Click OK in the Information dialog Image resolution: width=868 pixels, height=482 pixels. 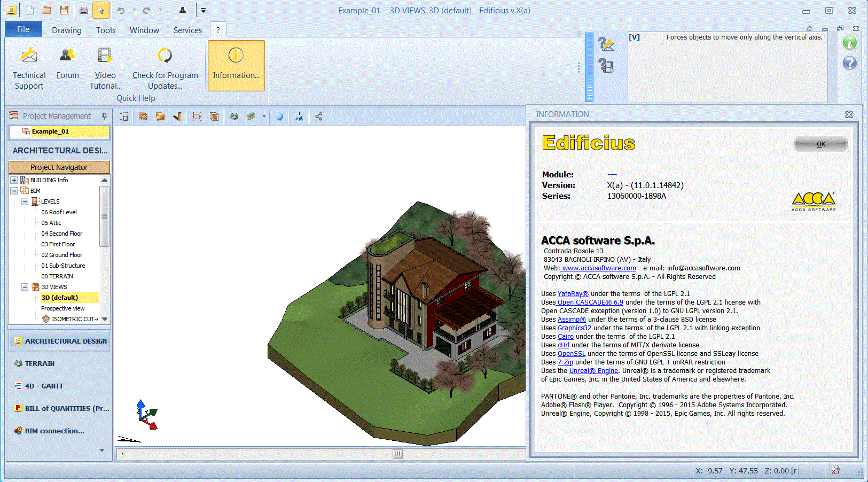(x=820, y=144)
